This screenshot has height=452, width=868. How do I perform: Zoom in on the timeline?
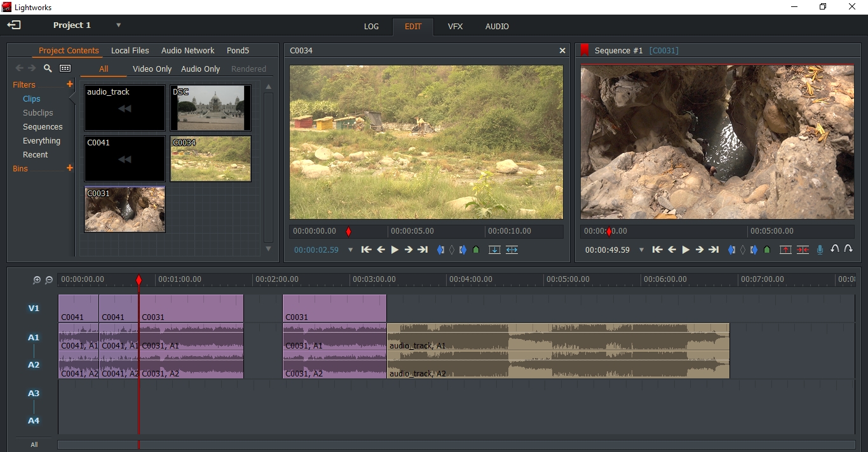click(x=37, y=280)
